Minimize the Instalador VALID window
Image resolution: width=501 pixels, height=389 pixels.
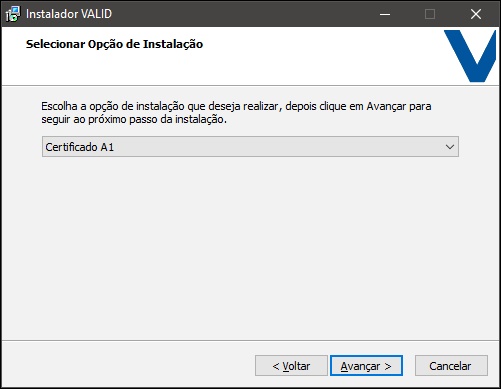tap(385, 14)
